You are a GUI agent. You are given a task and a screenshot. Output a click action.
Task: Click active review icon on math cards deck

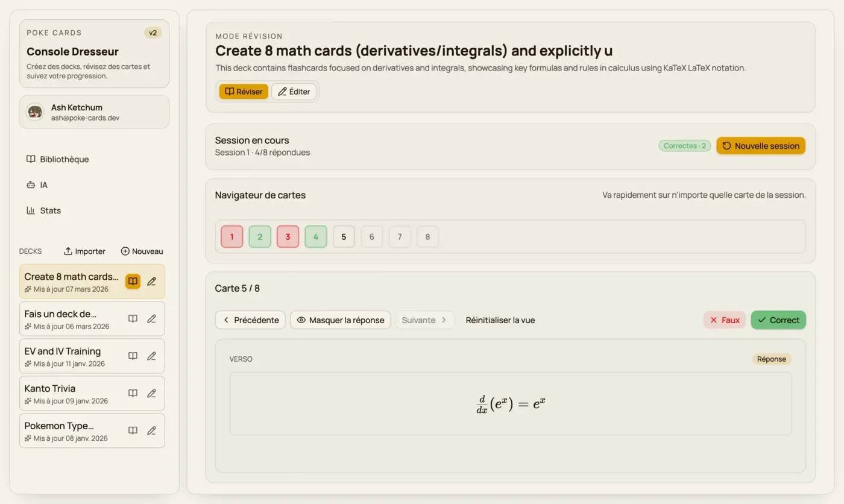(x=133, y=281)
